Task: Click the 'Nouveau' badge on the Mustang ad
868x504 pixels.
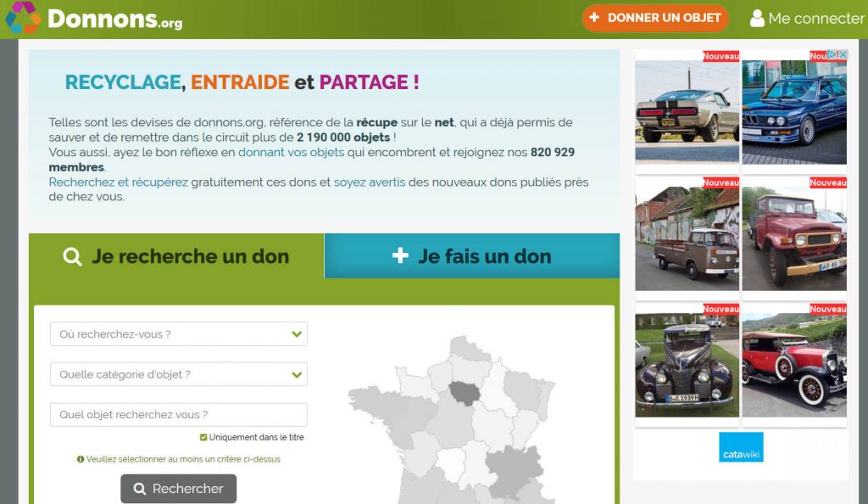Action: (721, 56)
